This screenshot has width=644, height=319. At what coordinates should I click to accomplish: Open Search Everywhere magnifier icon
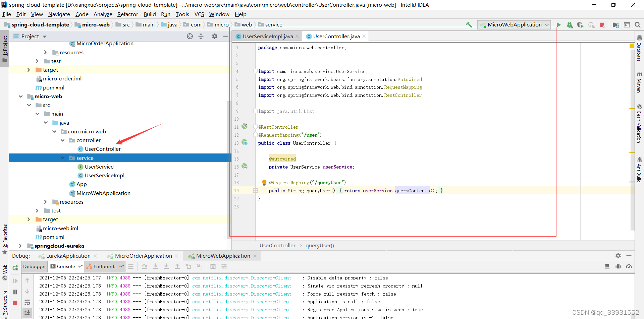pos(638,25)
